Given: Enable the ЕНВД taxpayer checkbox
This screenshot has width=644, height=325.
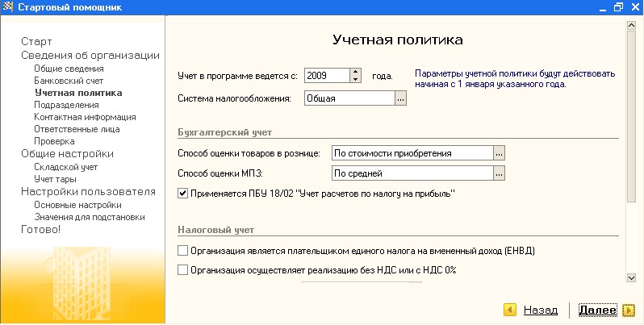Looking at the screenshot, I should (x=182, y=250).
